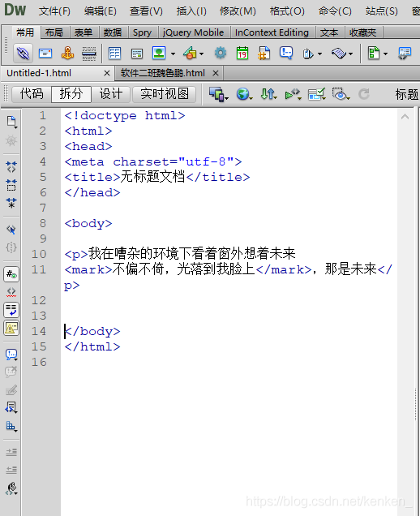Check browser compatibility icon
The width and height of the screenshot is (420, 516).
coord(315,94)
